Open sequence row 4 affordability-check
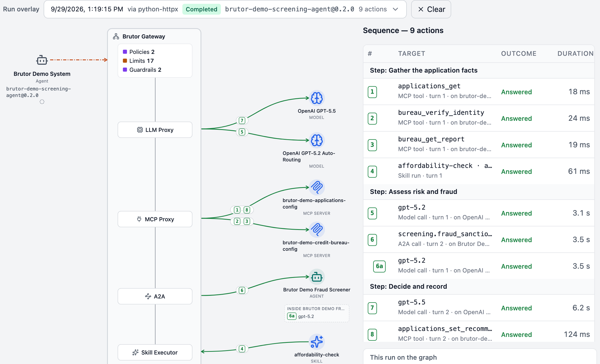The width and height of the screenshot is (600, 364). [479, 171]
